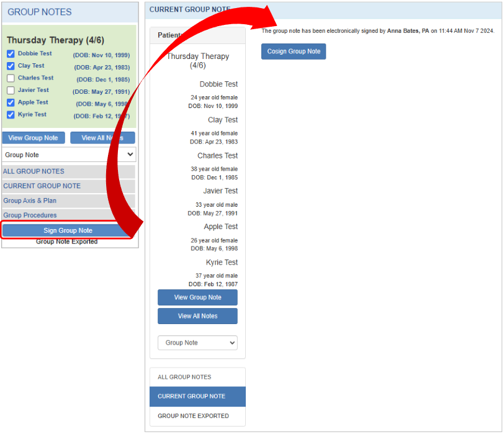The image size is (504, 434).
Task: Click View All Notes in patient panel
Action: pos(197,316)
